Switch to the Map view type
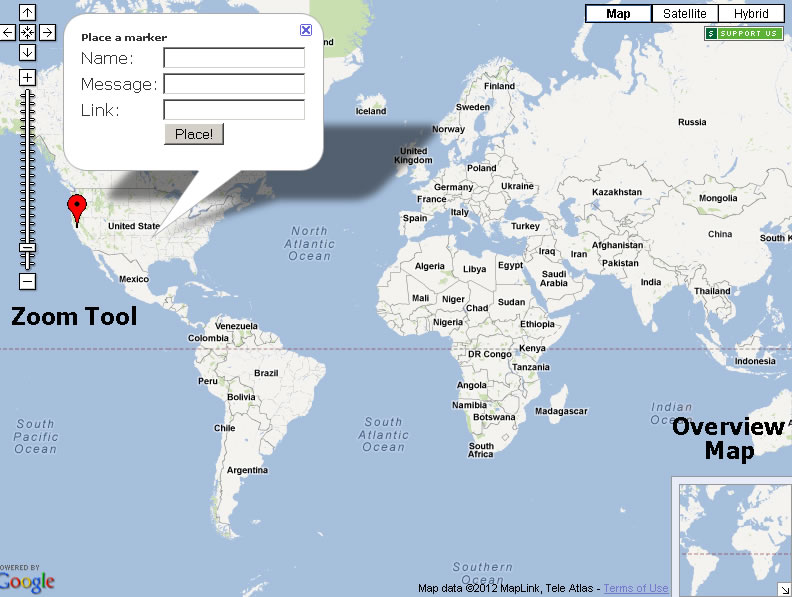This screenshot has height=597, width=795. pyautogui.click(x=618, y=14)
